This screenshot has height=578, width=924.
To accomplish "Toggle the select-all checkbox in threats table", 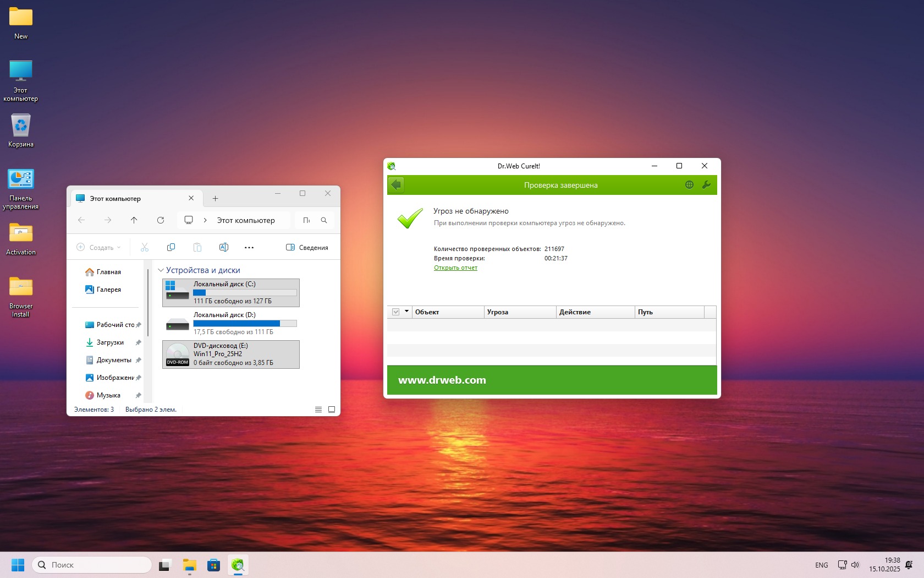I will pyautogui.click(x=395, y=312).
